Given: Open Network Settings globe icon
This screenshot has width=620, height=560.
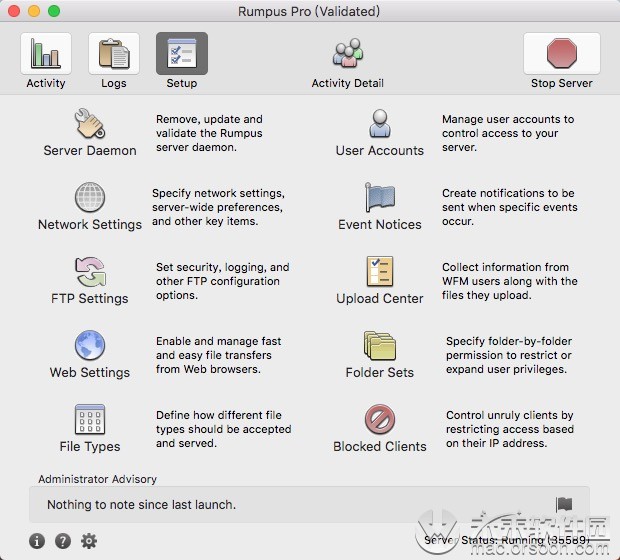Looking at the screenshot, I should click(x=90, y=197).
